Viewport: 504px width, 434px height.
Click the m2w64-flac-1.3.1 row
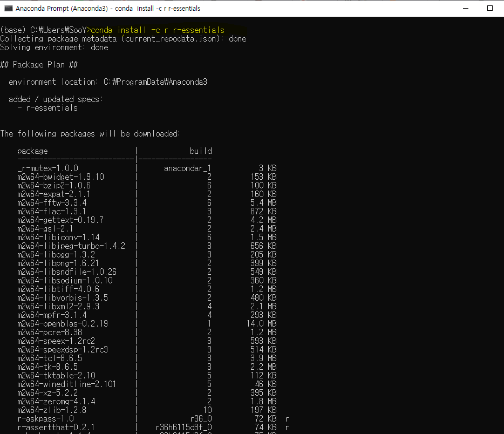coord(147,212)
